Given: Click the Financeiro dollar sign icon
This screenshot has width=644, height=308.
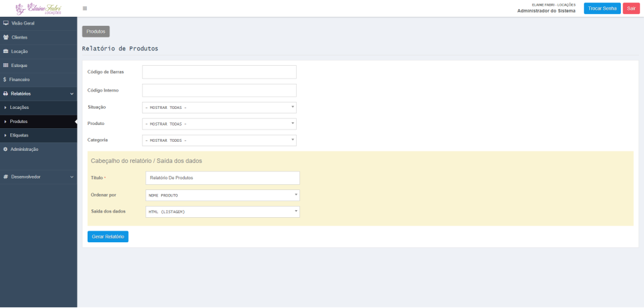Looking at the screenshot, I should pyautogui.click(x=5, y=80).
